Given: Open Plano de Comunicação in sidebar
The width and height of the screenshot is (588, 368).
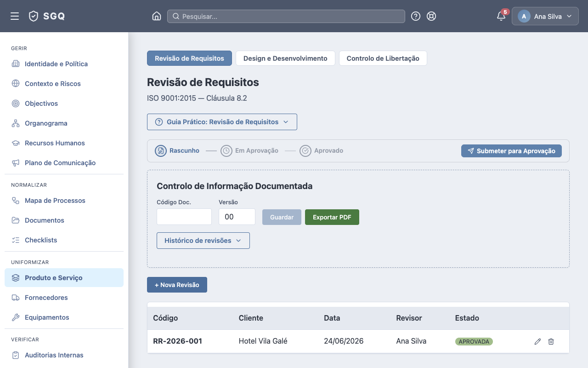Looking at the screenshot, I should coord(64,163).
